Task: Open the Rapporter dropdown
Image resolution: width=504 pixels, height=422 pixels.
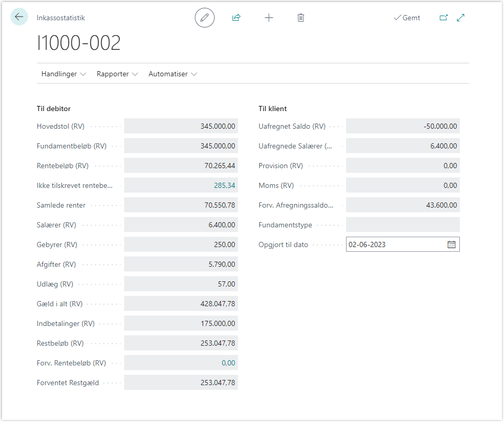Action: (117, 74)
